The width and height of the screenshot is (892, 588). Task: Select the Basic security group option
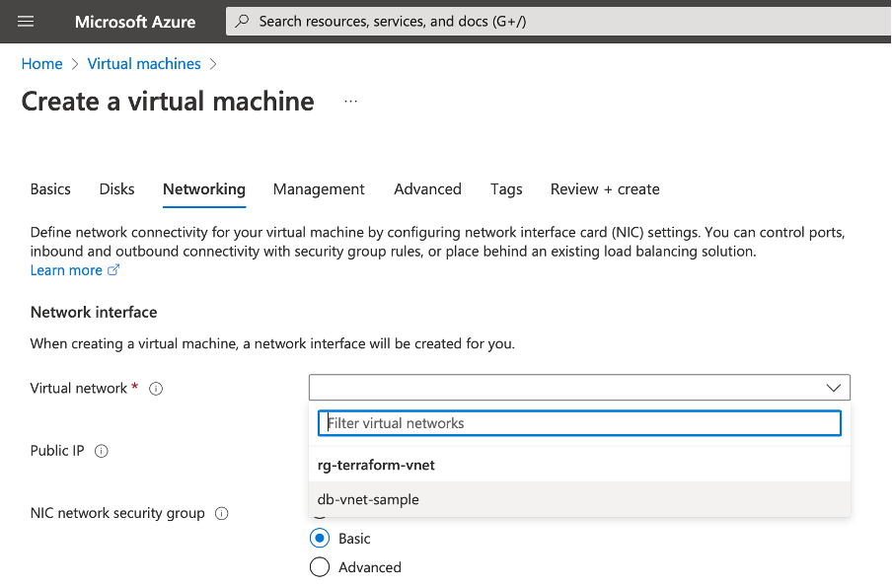click(320, 538)
